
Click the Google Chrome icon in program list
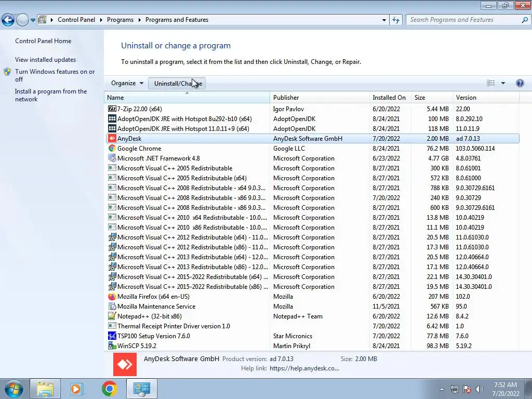point(112,148)
